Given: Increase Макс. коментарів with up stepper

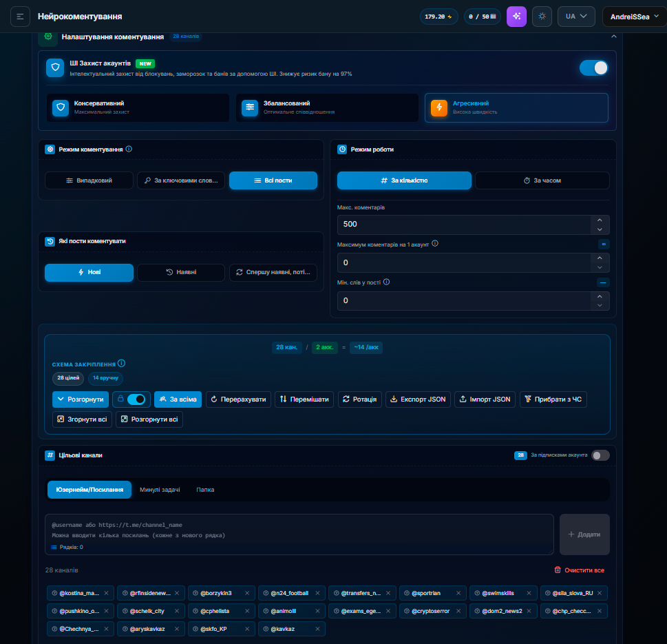Looking at the screenshot, I should pos(600,220).
